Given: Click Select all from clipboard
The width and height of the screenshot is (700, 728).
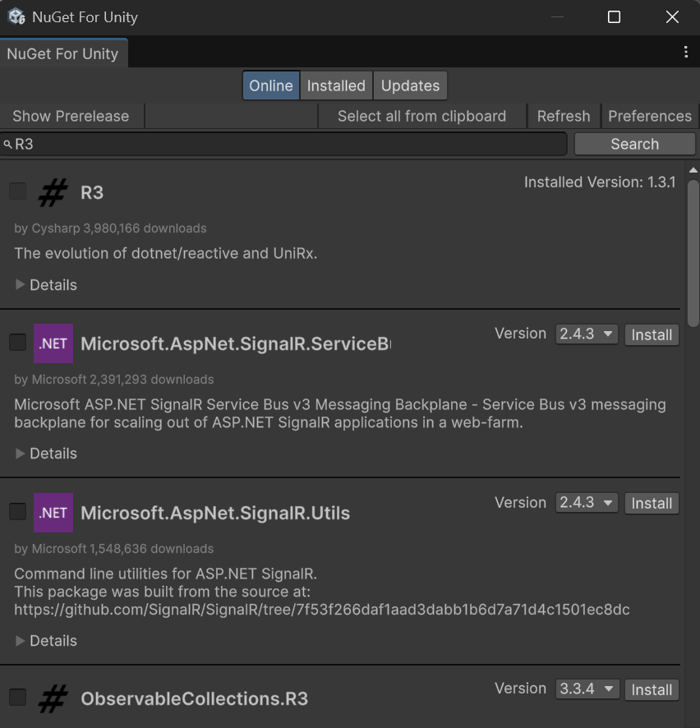Looking at the screenshot, I should pyautogui.click(x=422, y=116).
